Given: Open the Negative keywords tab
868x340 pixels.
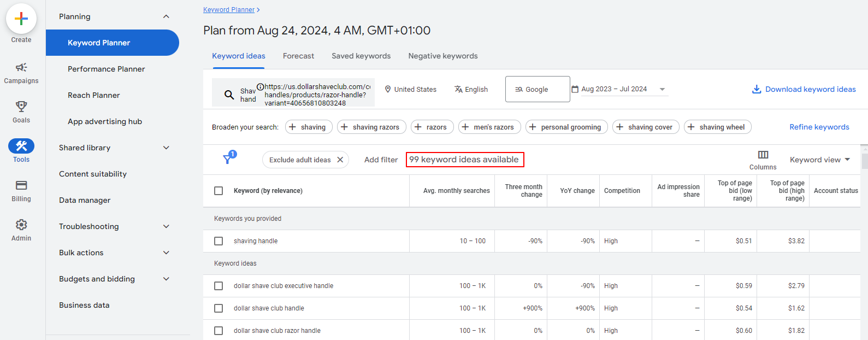Looking at the screenshot, I should pyautogui.click(x=443, y=56).
